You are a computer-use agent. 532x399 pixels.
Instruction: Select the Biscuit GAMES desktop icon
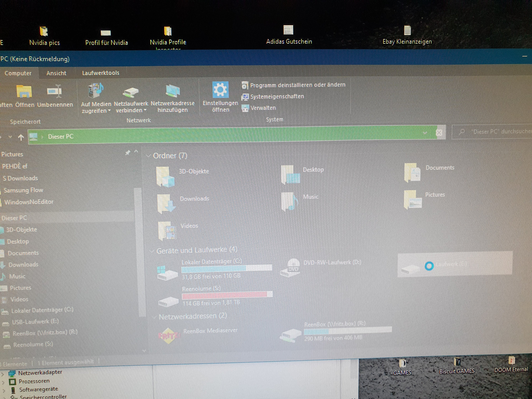tap(457, 362)
